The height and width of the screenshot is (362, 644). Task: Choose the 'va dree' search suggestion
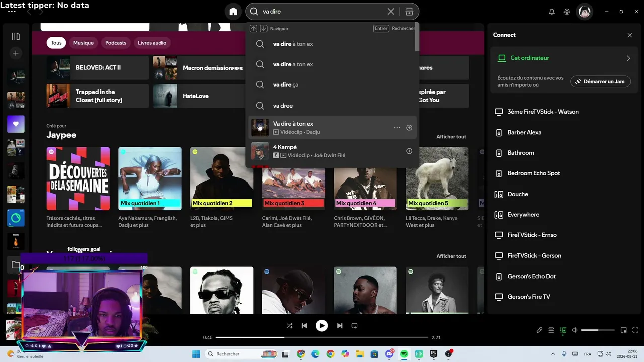coord(332,106)
